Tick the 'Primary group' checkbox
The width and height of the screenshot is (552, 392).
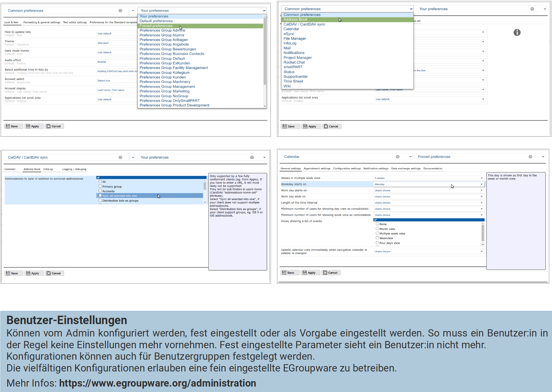100,186
